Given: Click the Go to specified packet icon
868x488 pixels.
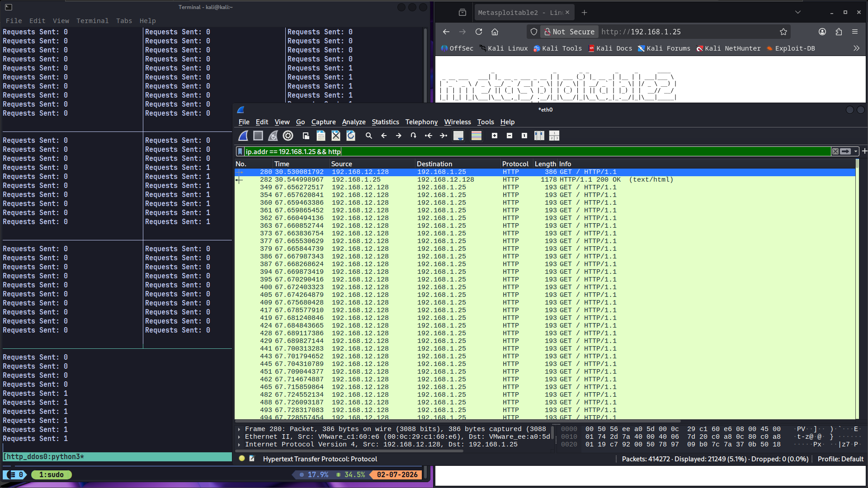Looking at the screenshot, I should (414, 136).
